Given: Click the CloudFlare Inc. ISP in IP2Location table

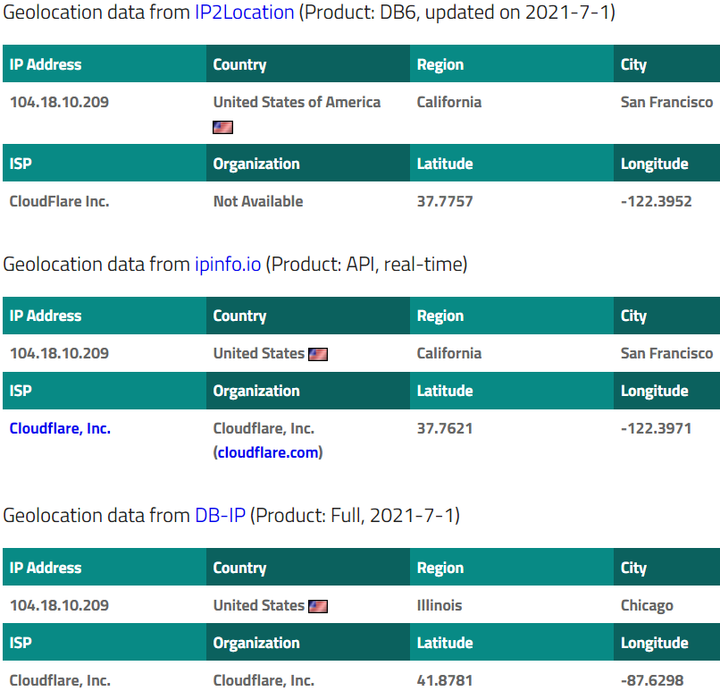Looking at the screenshot, I should click(x=60, y=202).
